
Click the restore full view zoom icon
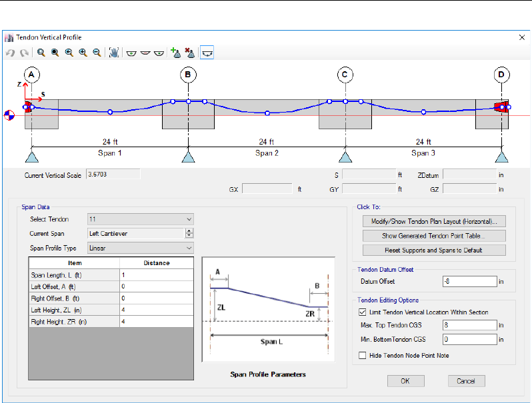[x=55, y=52]
